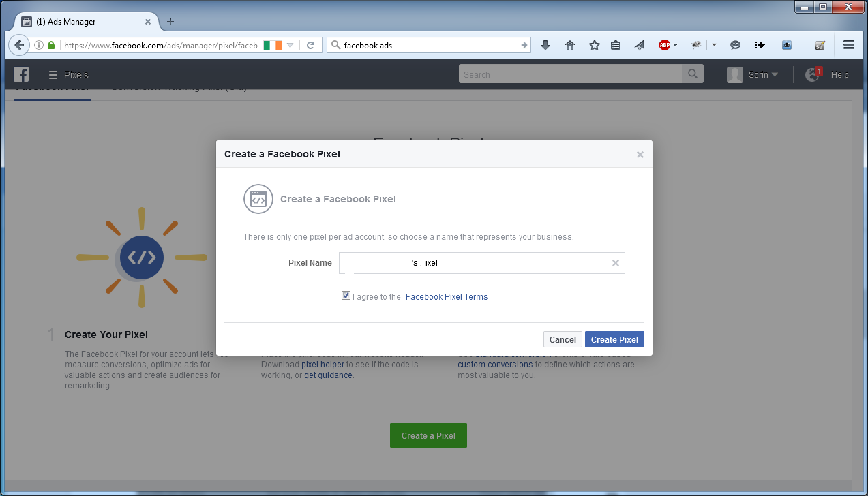Close the Create a Facebook Pixel dialog
Image resolution: width=868 pixels, height=496 pixels.
coord(640,155)
